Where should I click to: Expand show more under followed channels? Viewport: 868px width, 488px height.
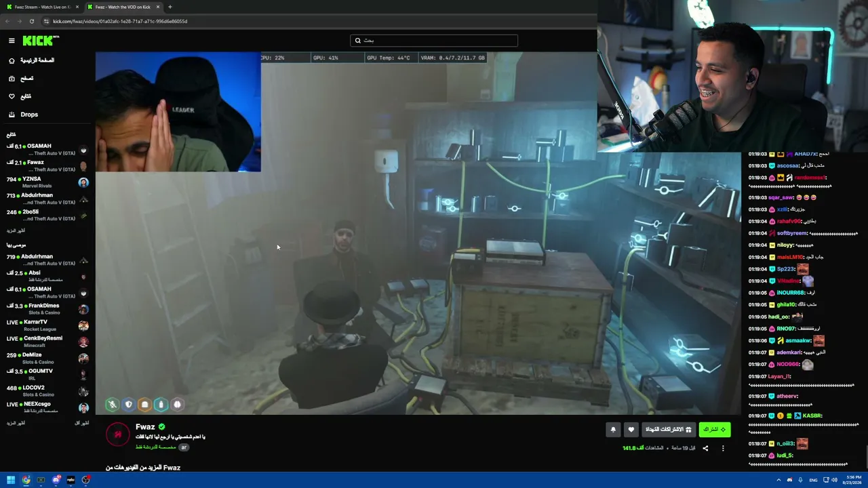[x=16, y=231]
